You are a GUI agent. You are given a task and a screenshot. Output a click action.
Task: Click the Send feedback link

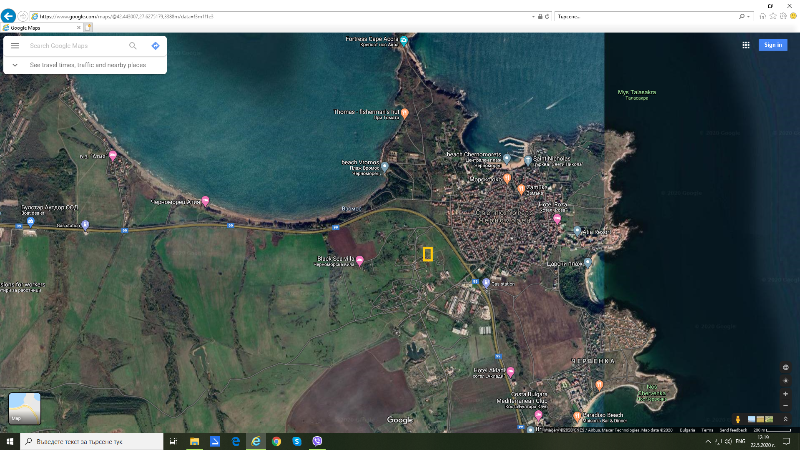733,429
